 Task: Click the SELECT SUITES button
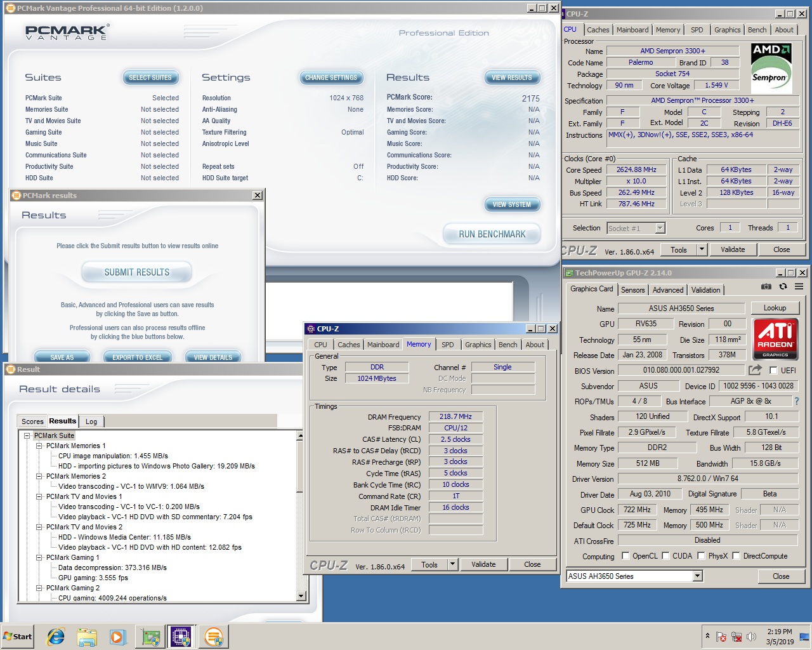click(x=150, y=77)
